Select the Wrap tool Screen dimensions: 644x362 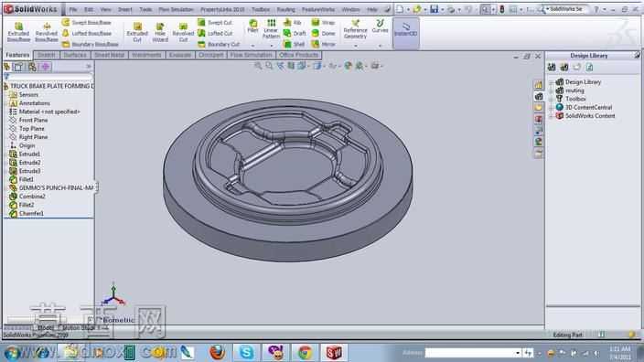(x=323, y=23)
